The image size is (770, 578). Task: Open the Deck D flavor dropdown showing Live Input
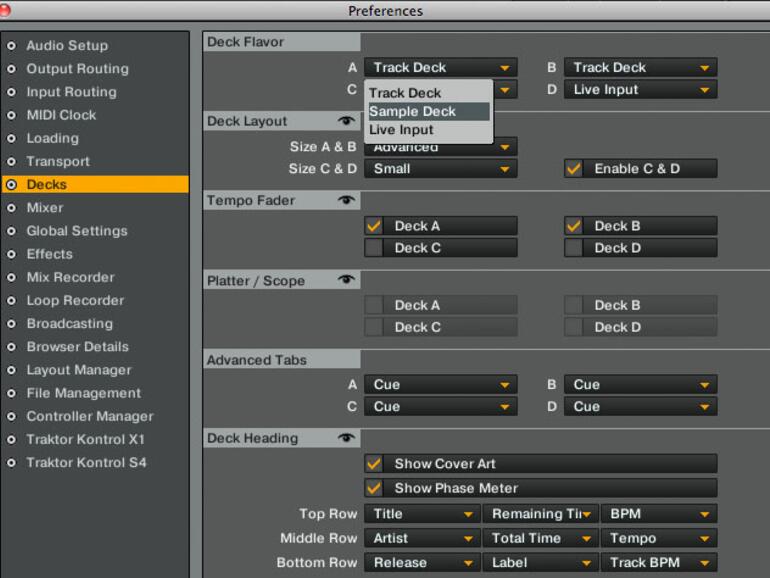click(640, 89)
